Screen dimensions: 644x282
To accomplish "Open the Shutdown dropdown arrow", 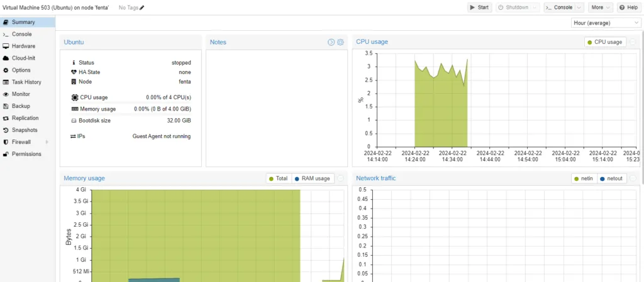I will click(x=535, y=8).
